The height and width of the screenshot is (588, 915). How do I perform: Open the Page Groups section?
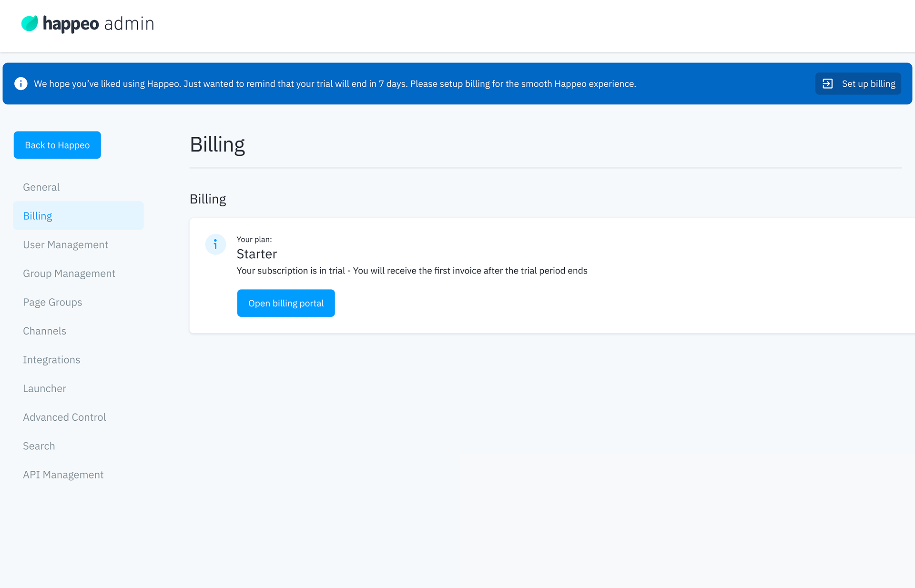click(x=52, y=302)
